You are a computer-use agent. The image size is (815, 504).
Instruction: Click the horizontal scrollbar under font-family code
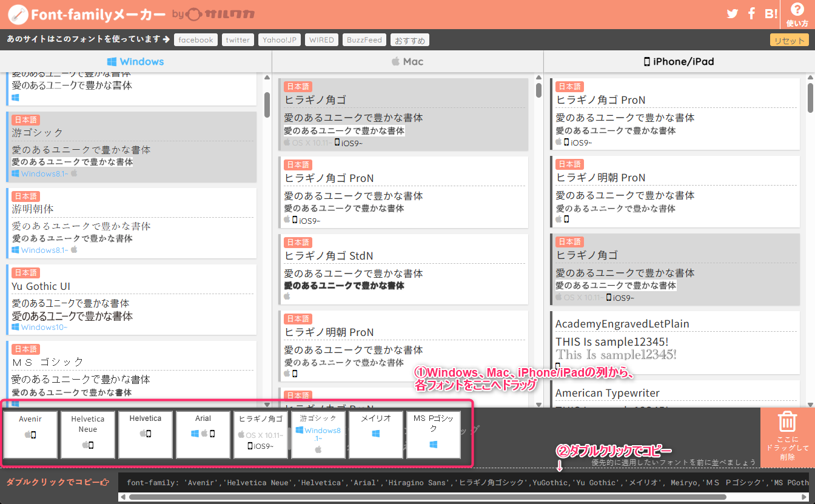pyautogui.click(x=424, y=497)
